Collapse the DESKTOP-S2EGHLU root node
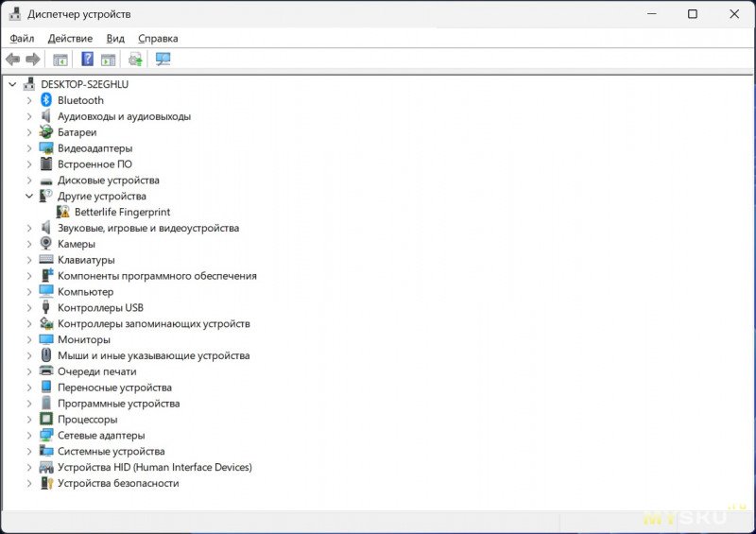 [x=12, y=84]
